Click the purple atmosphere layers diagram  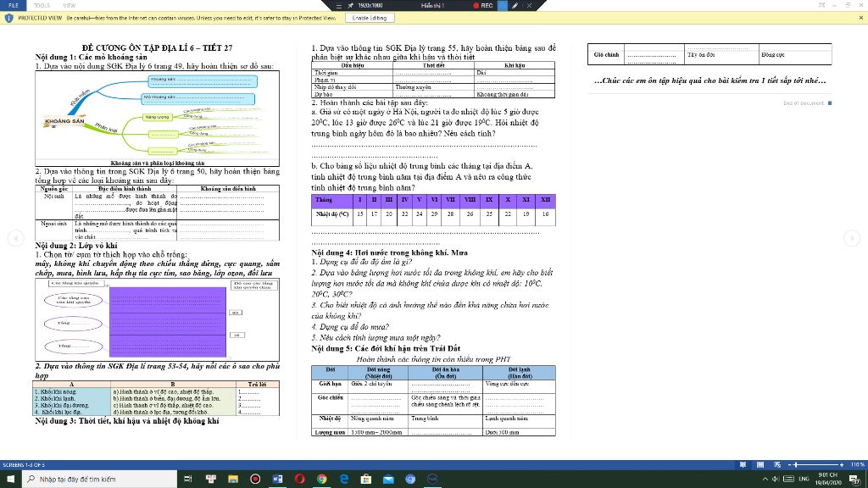(168, 322)
